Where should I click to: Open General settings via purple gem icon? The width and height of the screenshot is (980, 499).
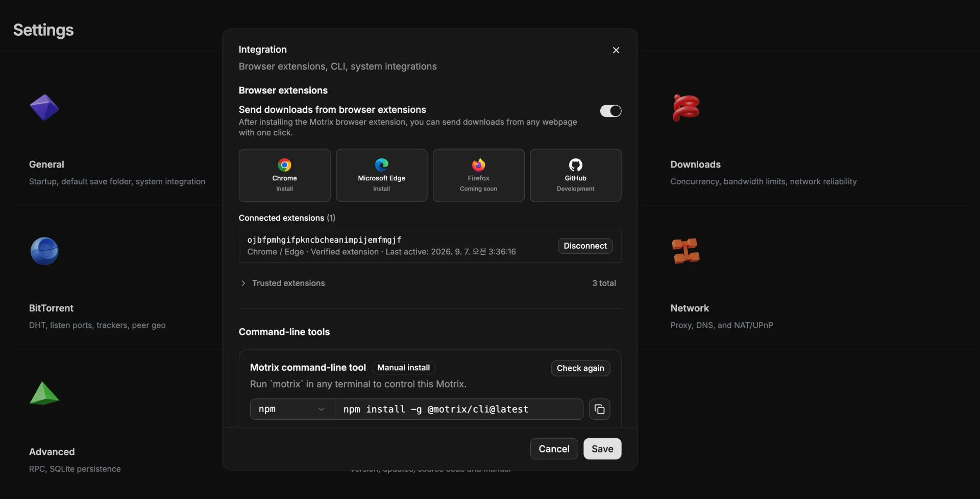point(44,108)
